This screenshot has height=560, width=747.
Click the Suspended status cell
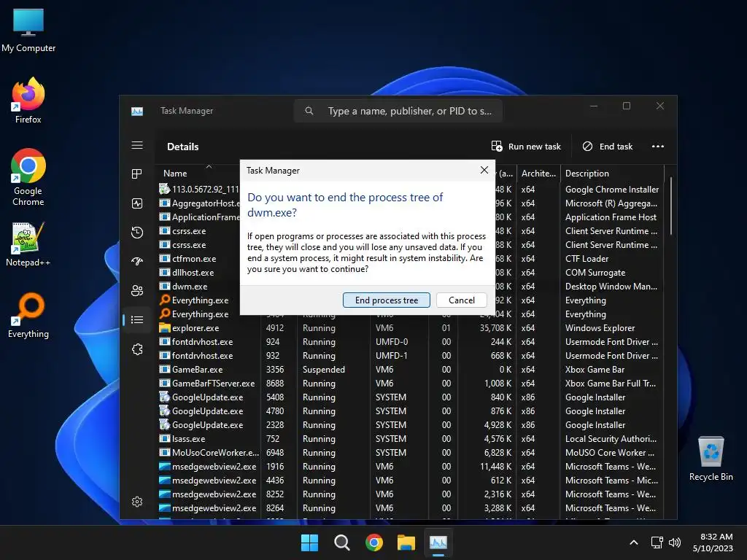323,370
